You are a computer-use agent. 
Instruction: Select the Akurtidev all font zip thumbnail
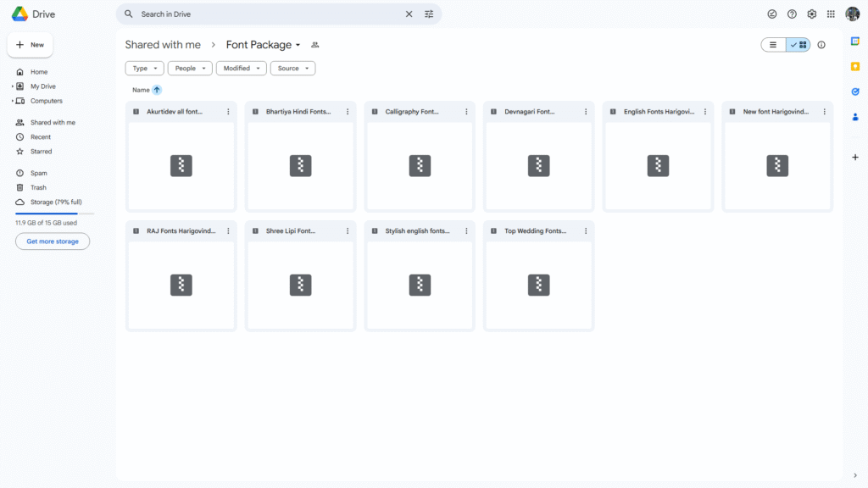point(181,166)
